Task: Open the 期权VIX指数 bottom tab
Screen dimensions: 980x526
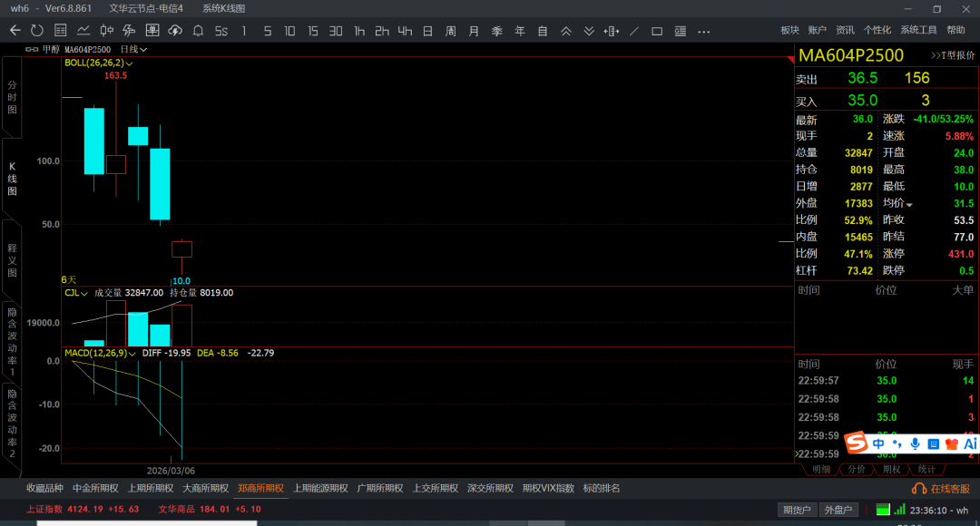Action: [x=548, y=489]
